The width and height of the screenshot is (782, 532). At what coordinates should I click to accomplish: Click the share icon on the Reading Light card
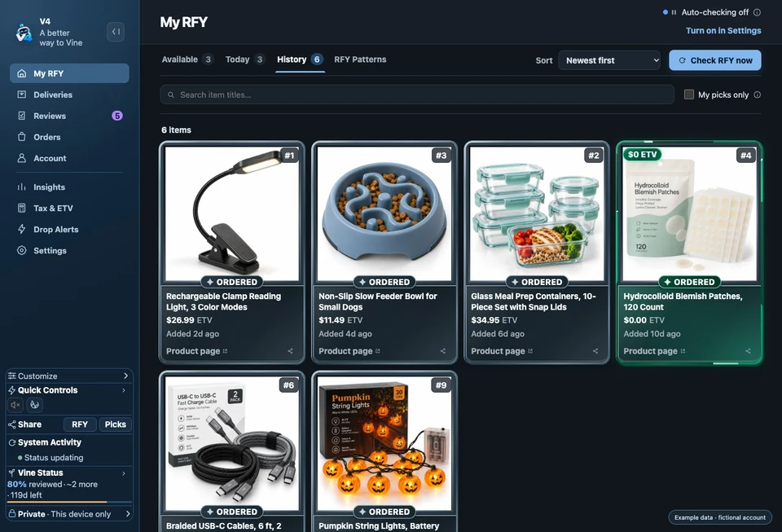pos(290,351)
